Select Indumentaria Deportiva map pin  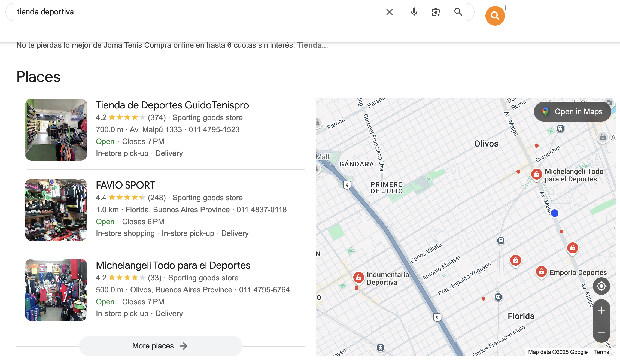pos(359,278)
